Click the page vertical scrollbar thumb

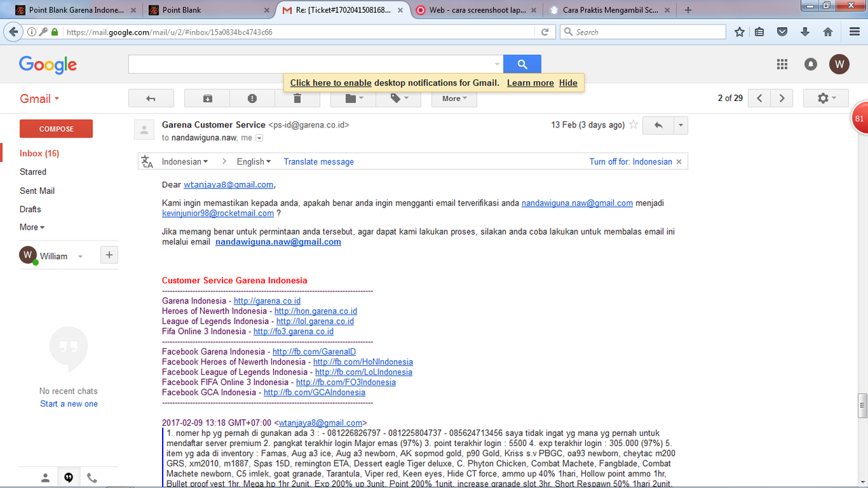tap(863, 405)
